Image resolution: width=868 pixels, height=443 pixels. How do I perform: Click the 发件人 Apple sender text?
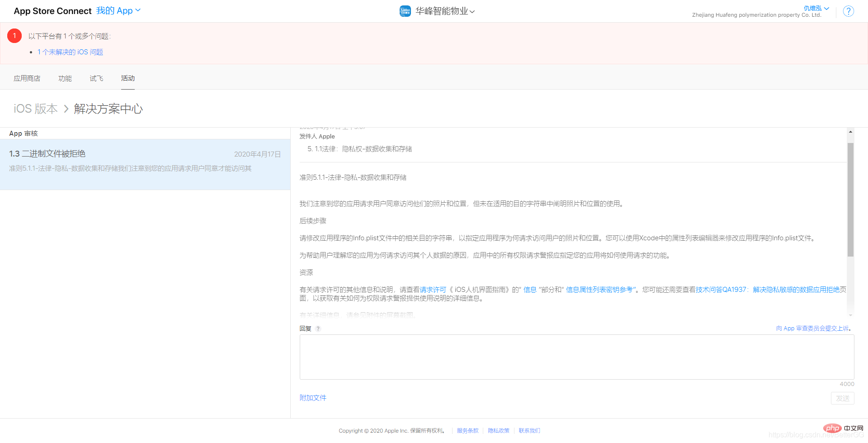point(317,136)
